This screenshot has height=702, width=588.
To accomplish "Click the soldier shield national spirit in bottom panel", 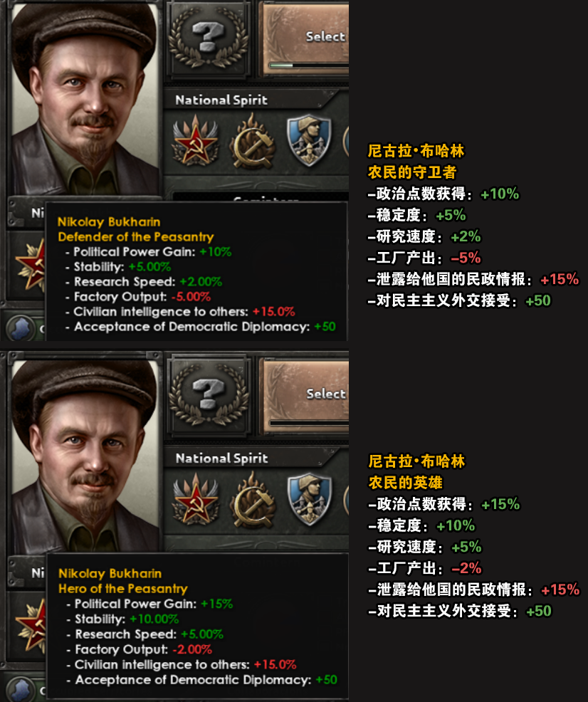I will [309, 498].
